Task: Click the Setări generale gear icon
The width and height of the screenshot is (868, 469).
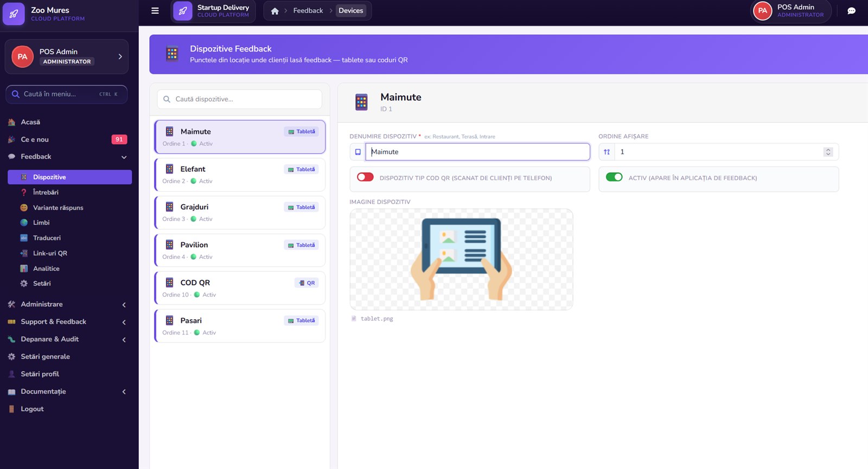Action: [x=11, y=357]
